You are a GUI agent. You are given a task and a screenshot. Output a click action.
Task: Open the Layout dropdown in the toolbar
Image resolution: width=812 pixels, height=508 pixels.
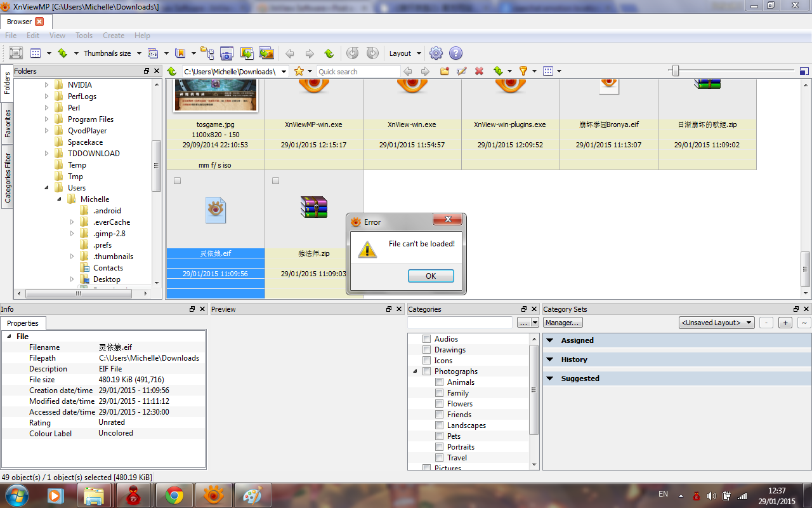click(x=405, y=53)
